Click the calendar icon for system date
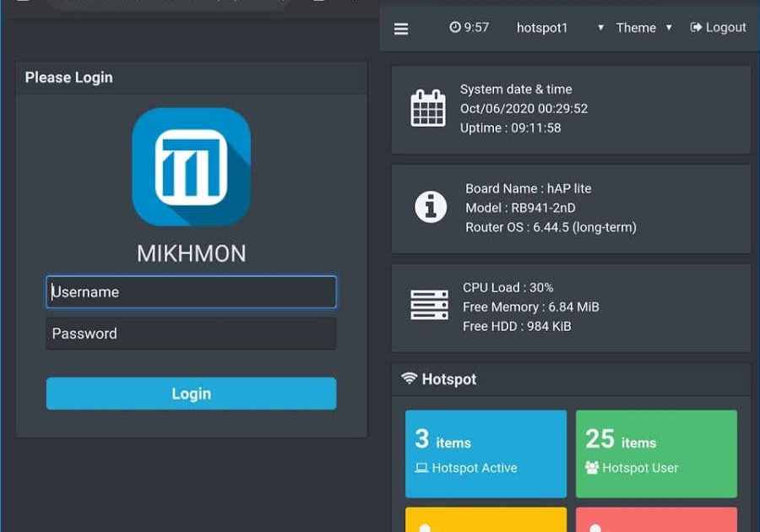Viewport: 760px width, 532px height. point(428,108)
